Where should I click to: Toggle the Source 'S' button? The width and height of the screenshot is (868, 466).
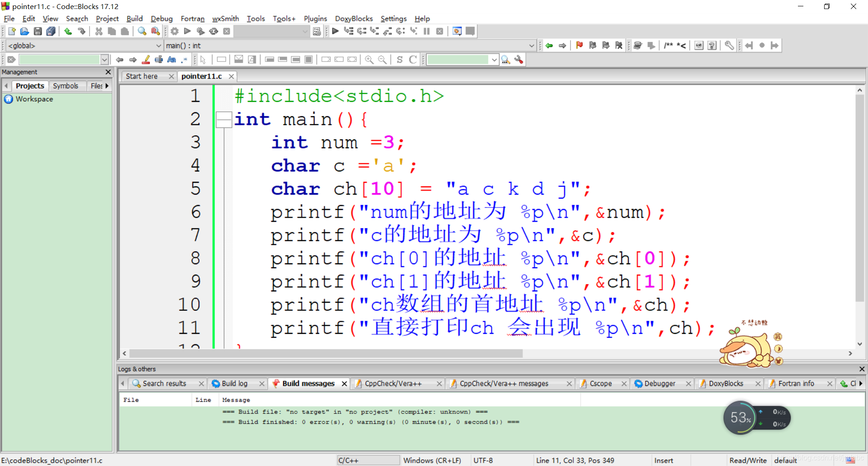coord(400,59)
